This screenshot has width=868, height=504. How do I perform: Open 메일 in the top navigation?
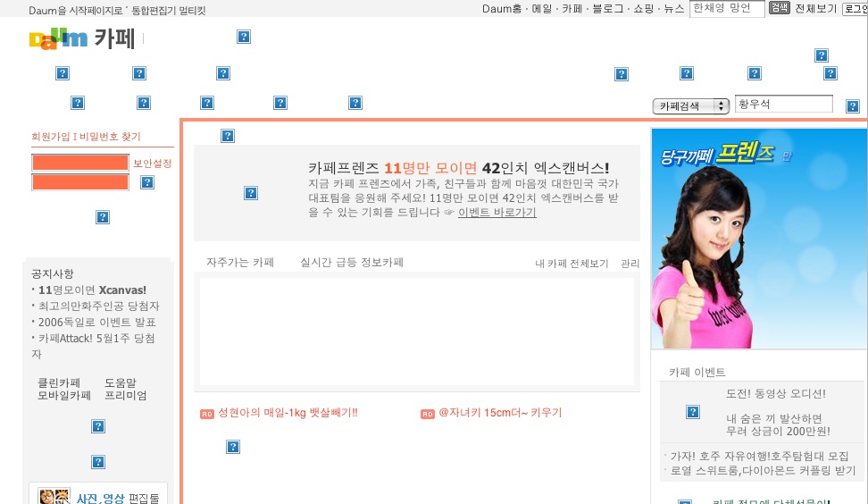click(541, 9)
